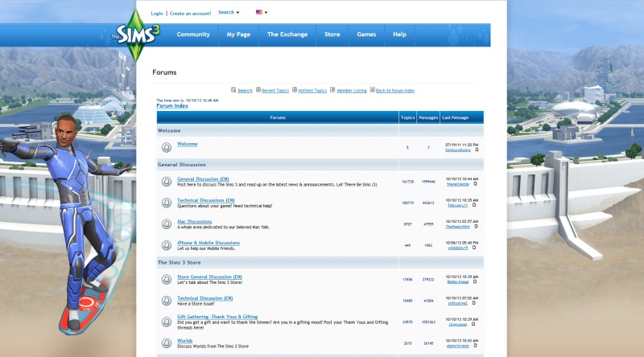Open the Community menu
The image size is (644, 357).
[193, 35]
